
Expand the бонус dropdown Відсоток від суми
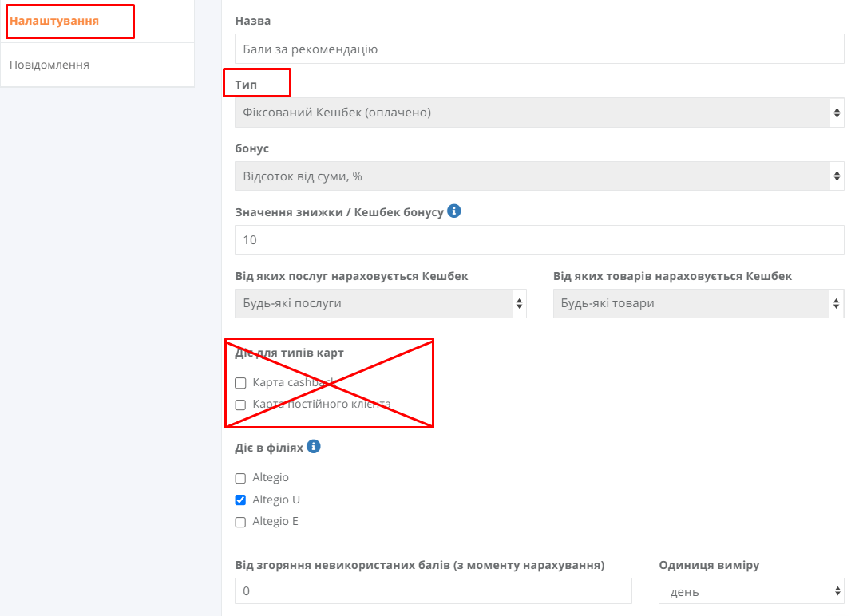[x=540, y=176]
